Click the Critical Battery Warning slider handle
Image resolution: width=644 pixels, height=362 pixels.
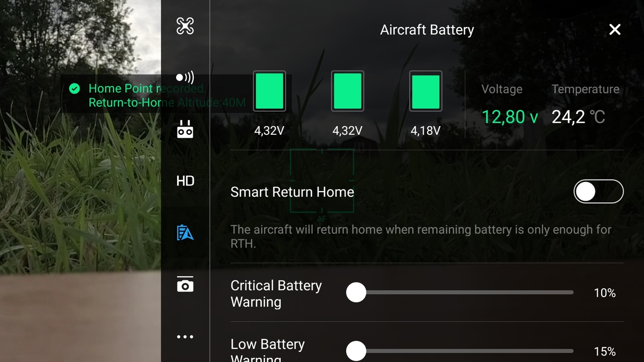[356, 292]
